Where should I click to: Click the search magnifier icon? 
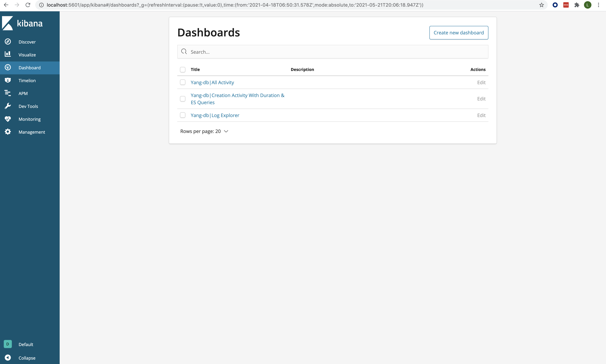(184, 51)
